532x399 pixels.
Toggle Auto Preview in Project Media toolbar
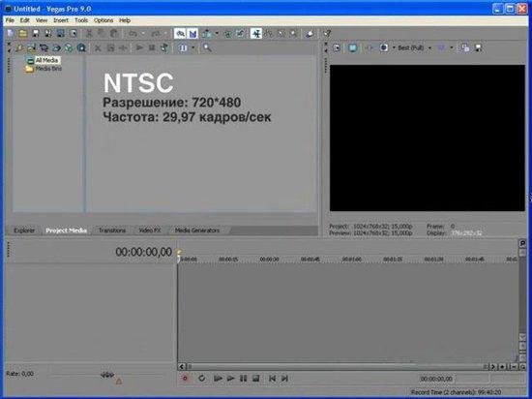(x=164, y=47)
